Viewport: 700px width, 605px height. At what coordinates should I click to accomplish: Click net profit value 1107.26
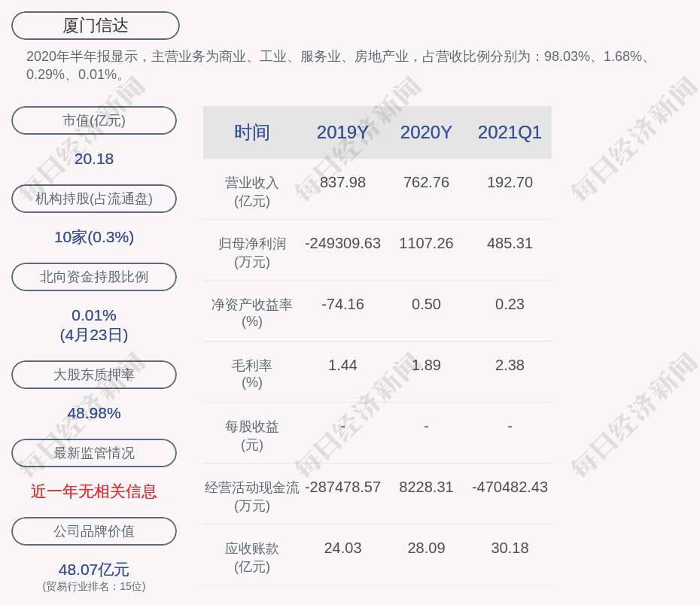coord(426,244)
